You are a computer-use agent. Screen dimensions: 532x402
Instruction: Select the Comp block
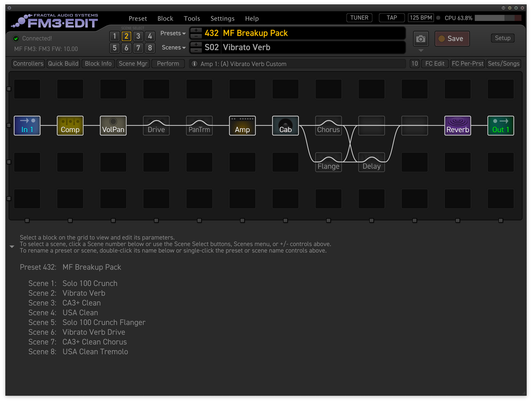tap(70, 126)
